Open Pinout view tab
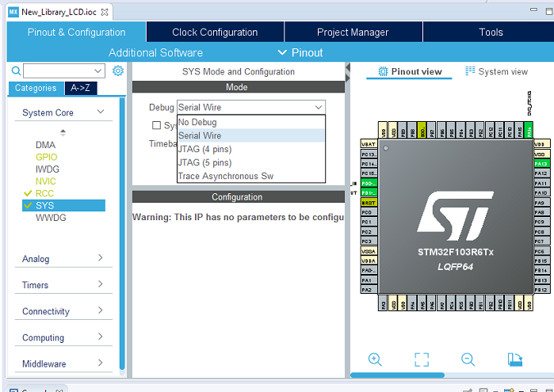This screenshot has width=554, height=392. pyautogui.click(x=410, y=72)
